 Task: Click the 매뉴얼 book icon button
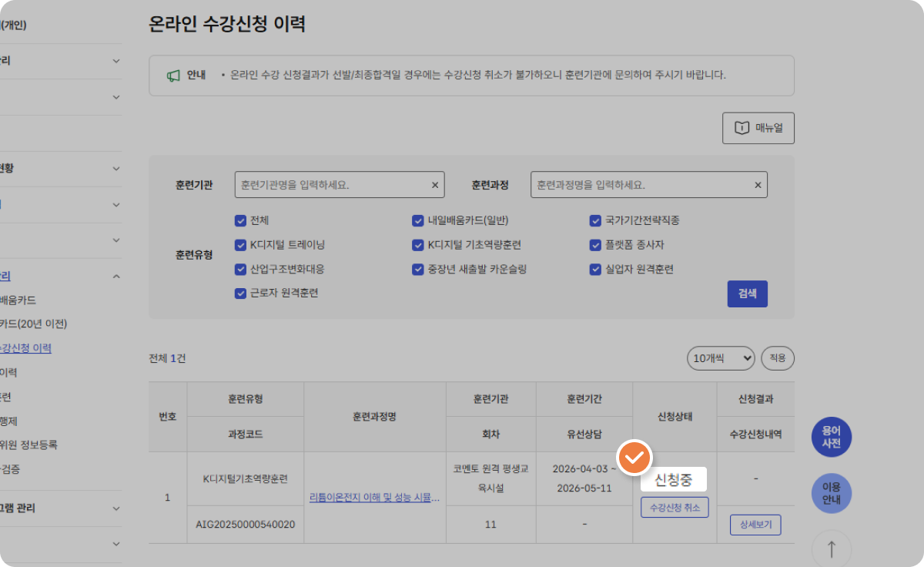758,128
